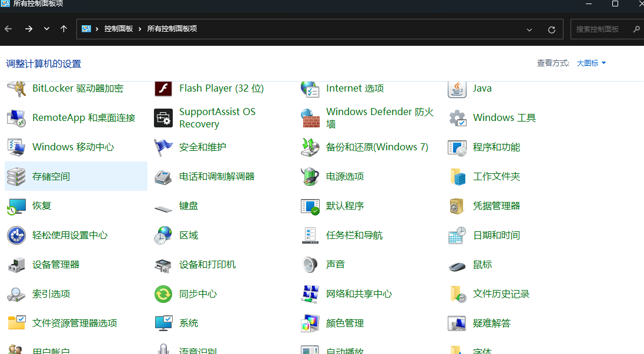Open the BitLocker 驱动器加密 icon
Image resolution: width=644 pixels, height=354 pixels.
click(16, 89)
